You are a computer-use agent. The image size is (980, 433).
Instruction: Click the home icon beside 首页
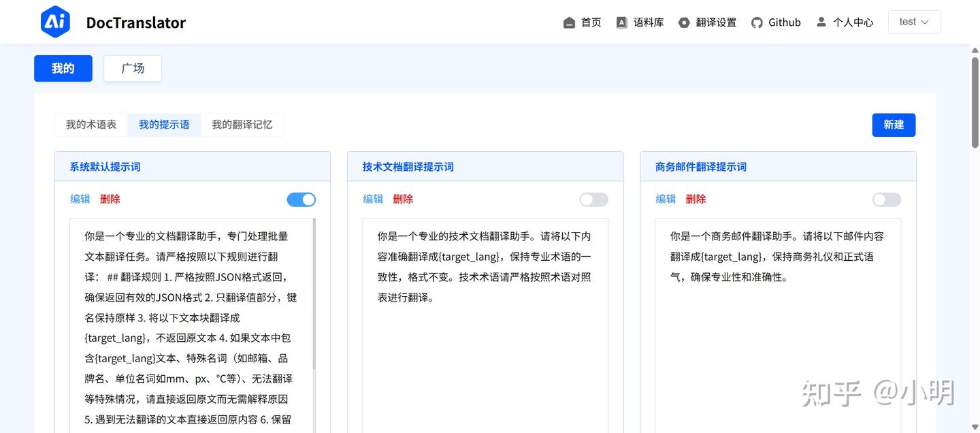(x=570, y=22)
